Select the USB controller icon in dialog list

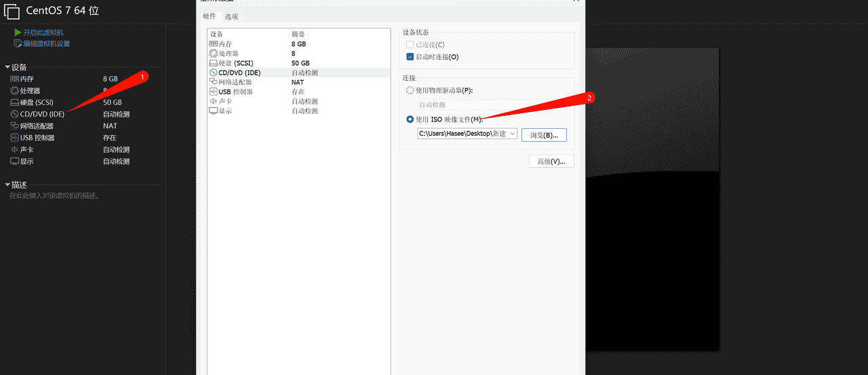coord(214,92)
